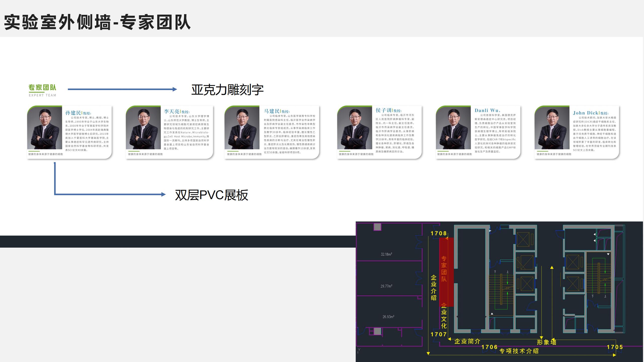The image size is (644, 362).
Task: Click the slide title 实验室外侧墙-专家团队
Action: (x=97, y=22)
